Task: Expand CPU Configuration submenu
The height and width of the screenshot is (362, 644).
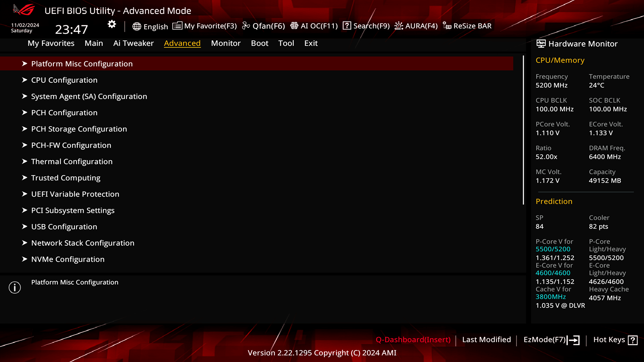Action: [x=64, y=80]
